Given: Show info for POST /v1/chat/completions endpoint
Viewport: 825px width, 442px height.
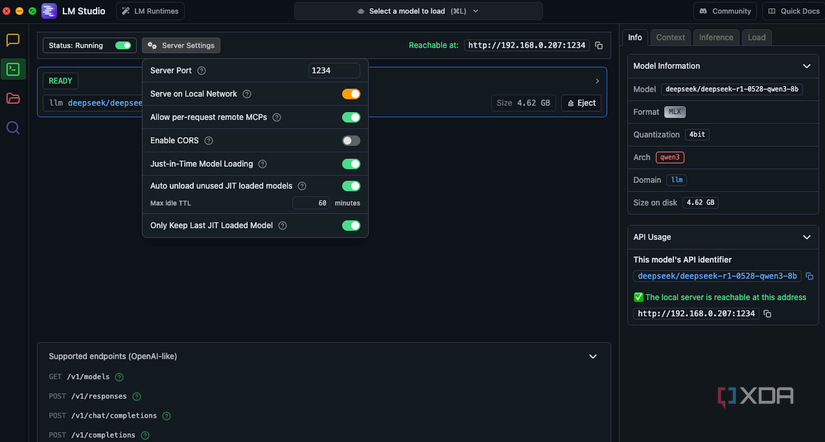Looking at the screenshot, I should pos(167,416).
